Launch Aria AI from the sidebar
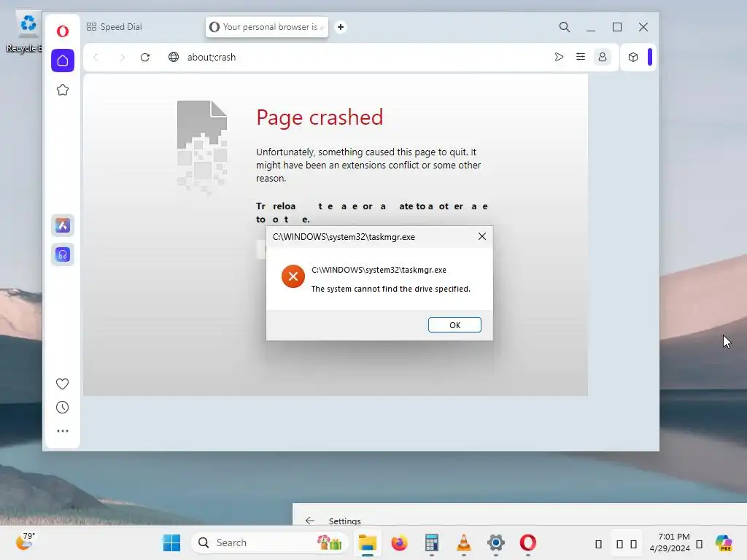Image resolution: width=747 pixels, height=560 pixels. pyautogui.click(x=63, y=225)
